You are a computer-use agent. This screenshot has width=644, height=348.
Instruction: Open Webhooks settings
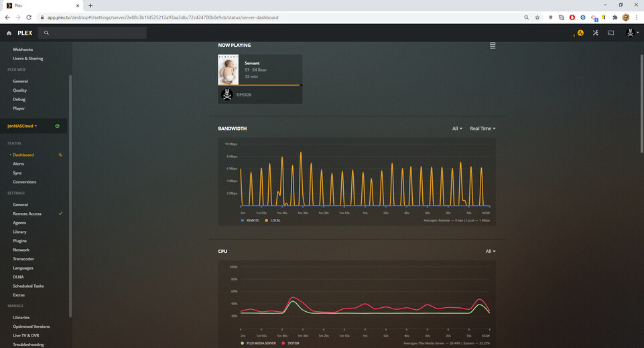click(23, 50)
